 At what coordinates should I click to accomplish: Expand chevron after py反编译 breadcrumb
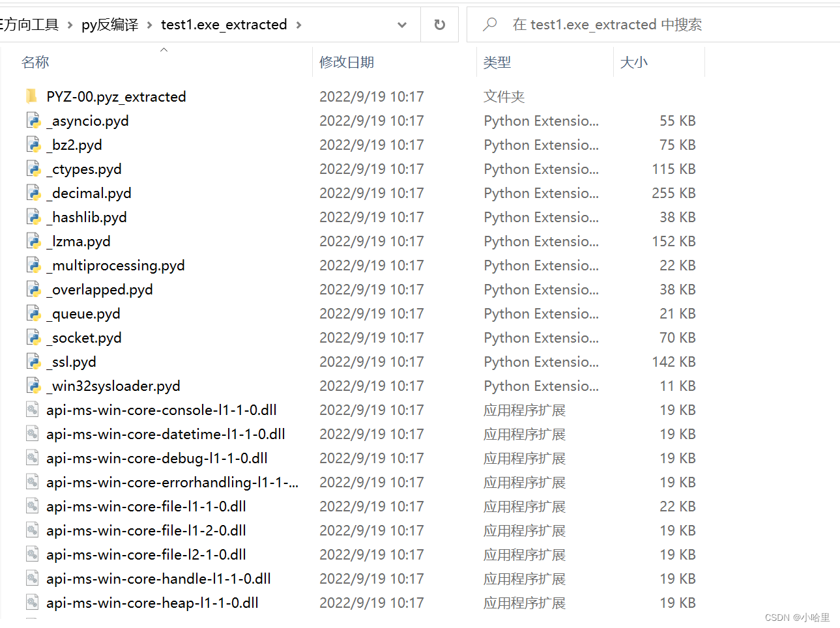pos(149,25)
